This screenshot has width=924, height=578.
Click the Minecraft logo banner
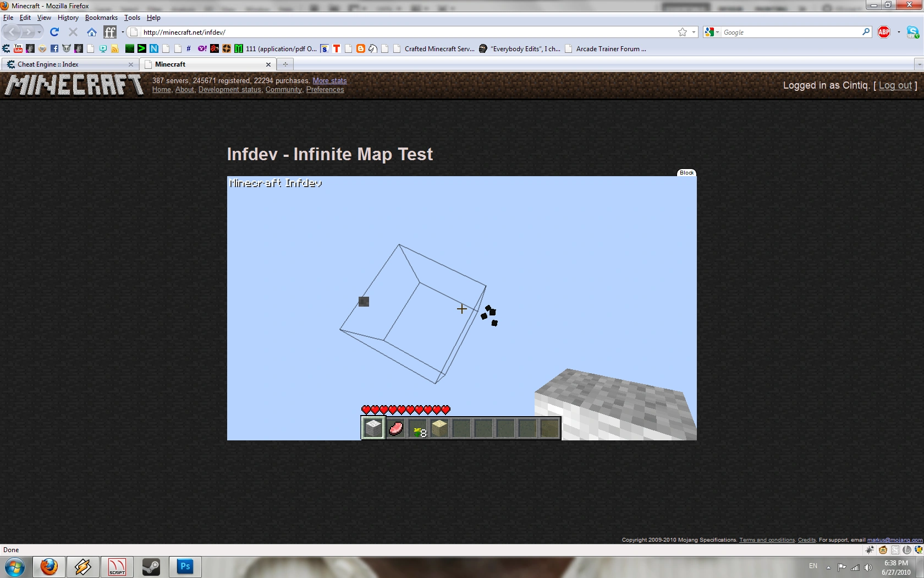click(x=74, y=85)
